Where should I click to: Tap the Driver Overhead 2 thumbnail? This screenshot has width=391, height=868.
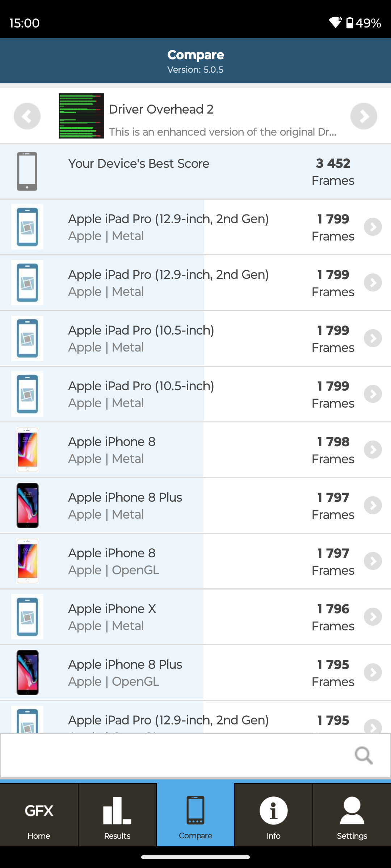81,116
